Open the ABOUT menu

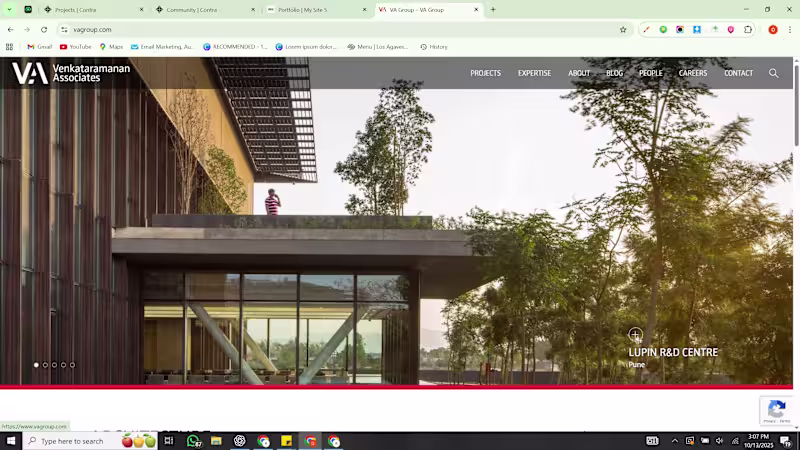[x=579, y=73]
